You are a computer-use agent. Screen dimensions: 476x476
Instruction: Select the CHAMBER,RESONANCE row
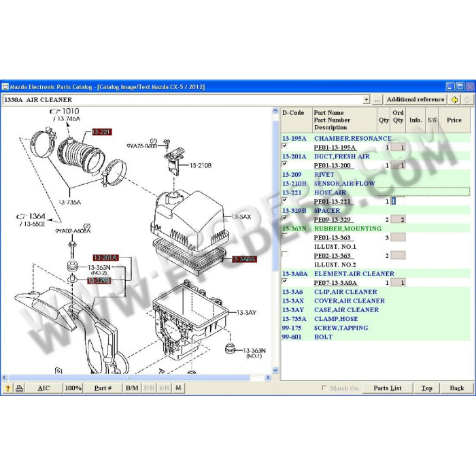[375, 139]
